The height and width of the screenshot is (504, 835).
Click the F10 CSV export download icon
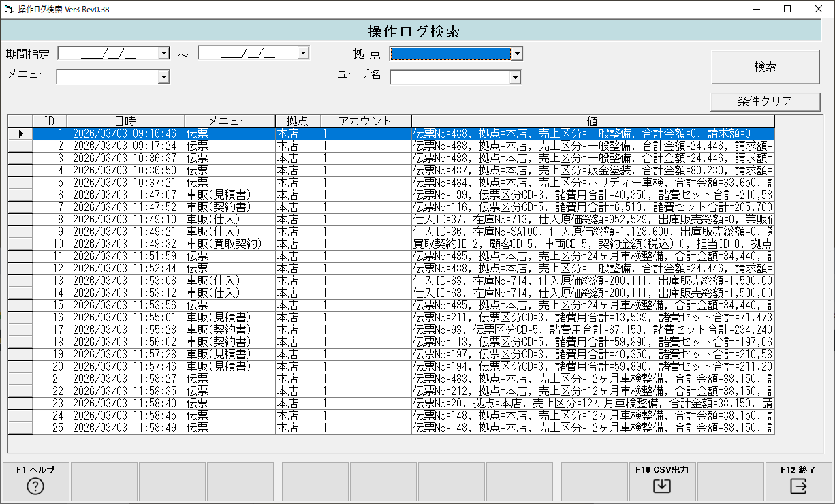pos(661,486)
